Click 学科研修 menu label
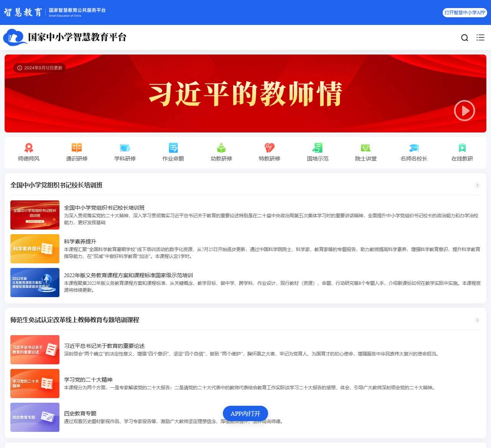This screenshot has width=491, height=448. coord(125,159)
